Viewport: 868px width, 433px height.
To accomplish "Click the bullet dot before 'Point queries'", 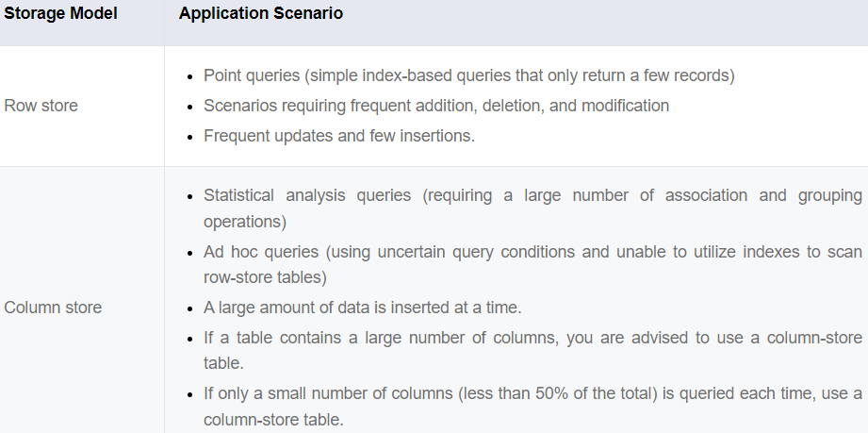I will (190, 76).
